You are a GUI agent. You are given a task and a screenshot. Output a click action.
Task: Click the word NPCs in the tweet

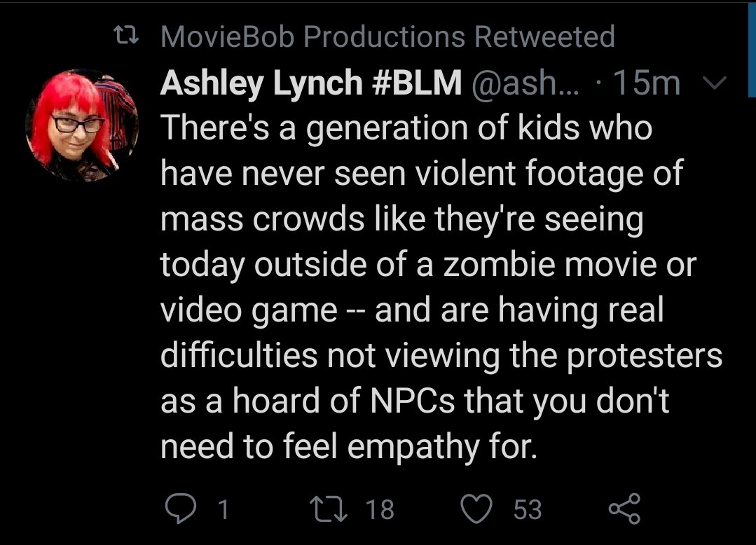click(412, 400)
